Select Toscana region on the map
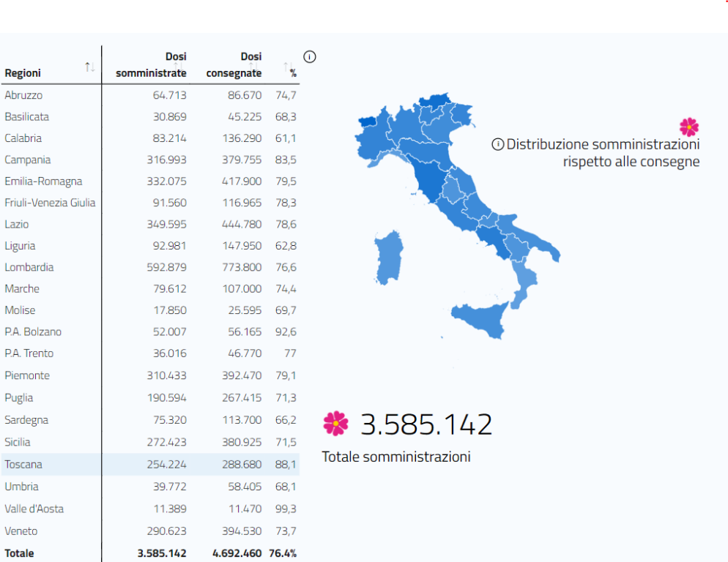 click(x=429, y=181)
